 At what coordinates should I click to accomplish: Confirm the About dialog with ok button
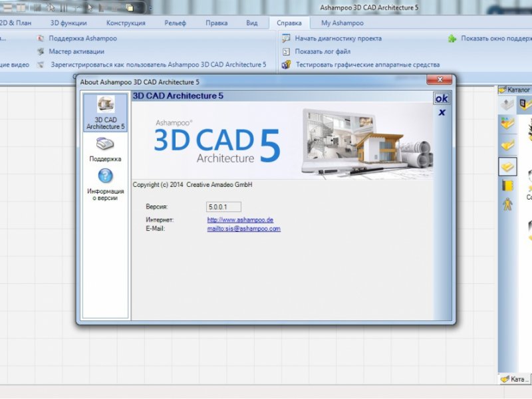[442, 98]
